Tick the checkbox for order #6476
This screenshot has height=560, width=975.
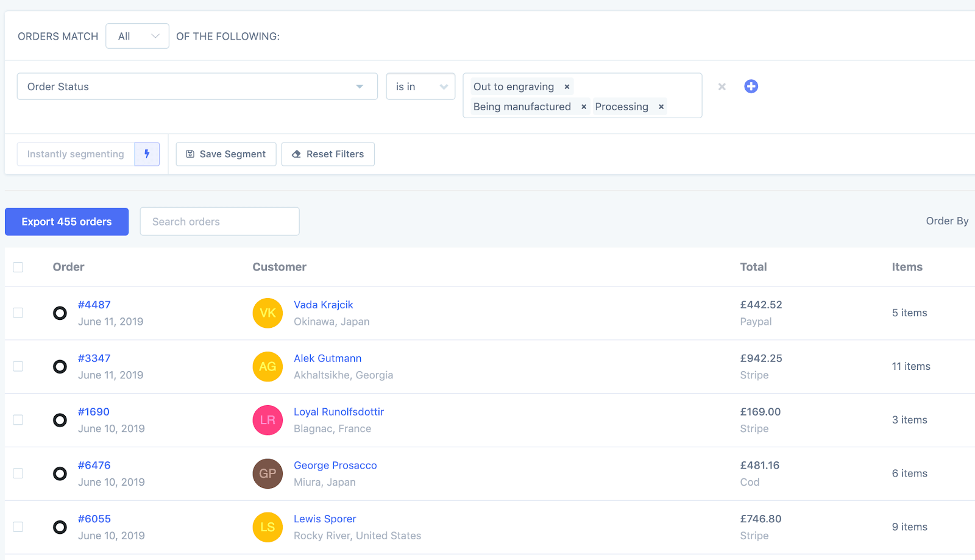point(18,473)
